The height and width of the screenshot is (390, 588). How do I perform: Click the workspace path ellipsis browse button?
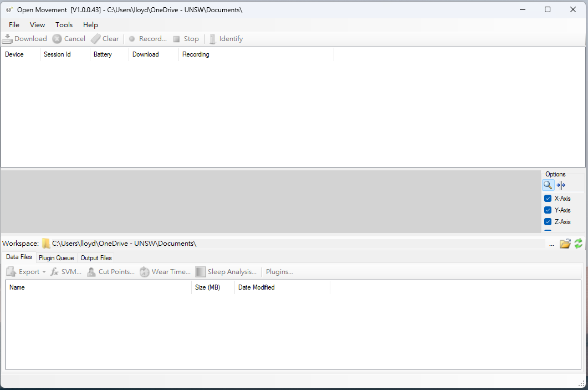[551, 244]
